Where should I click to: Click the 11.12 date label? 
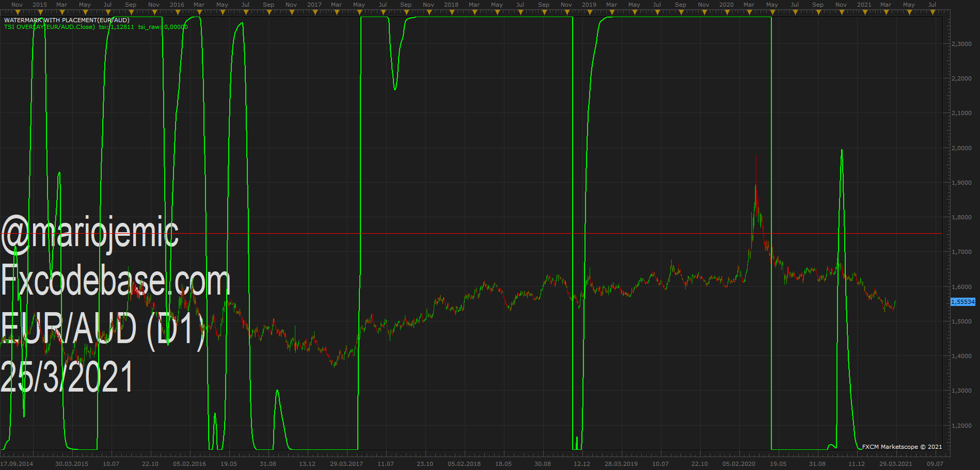tap(857, 464)
